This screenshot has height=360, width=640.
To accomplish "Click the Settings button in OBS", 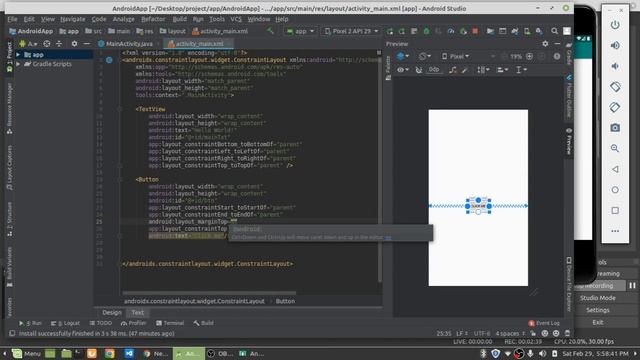I will pyautogui.click(x=598, y=310).
